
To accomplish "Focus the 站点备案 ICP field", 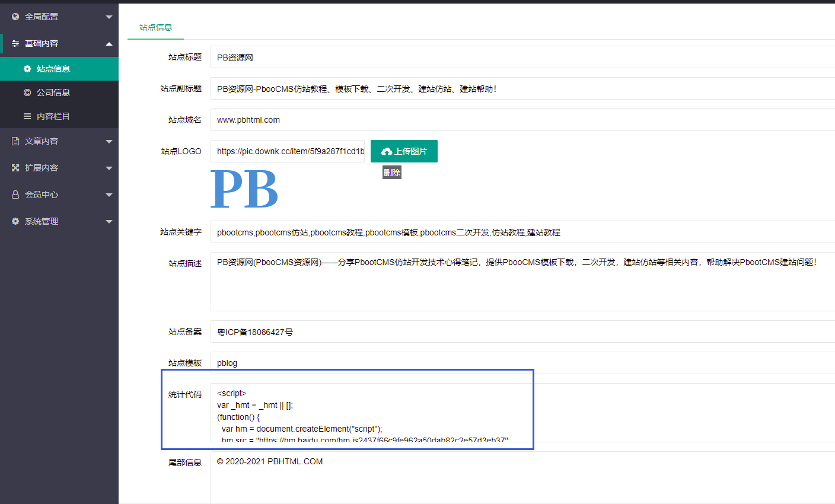I will (x=522, y=331).
